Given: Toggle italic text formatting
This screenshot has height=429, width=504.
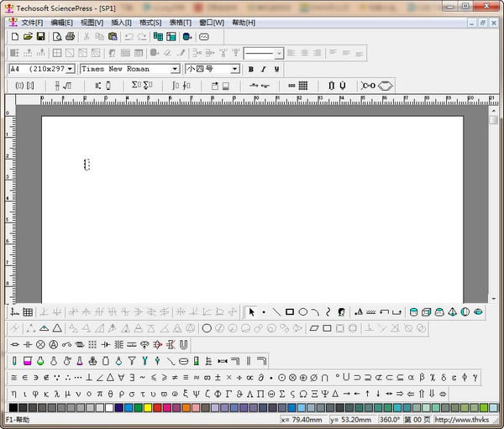Looking at the screenshot, I should click(263, 69).
